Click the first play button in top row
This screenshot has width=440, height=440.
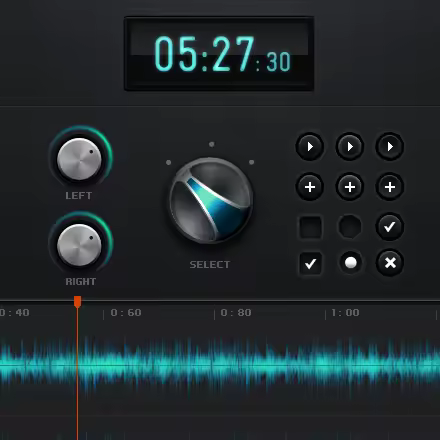coord(310,147)
